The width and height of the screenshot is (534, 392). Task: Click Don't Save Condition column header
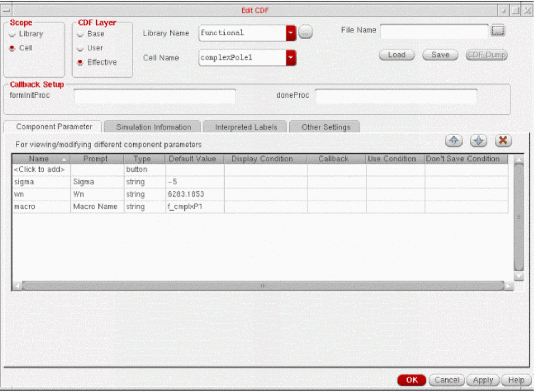click(466, 159)
